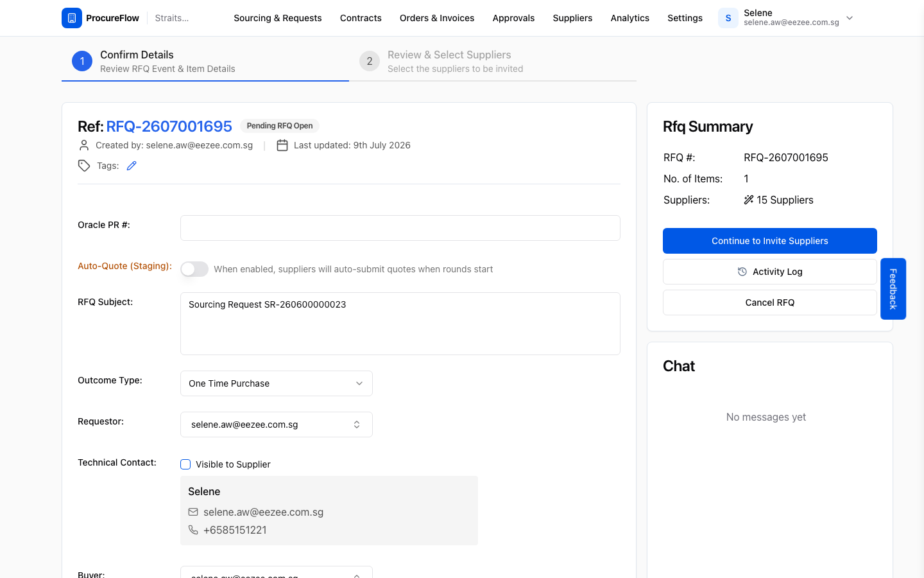Switch to Review & Select Suppliers step

[x=493, y=62]
